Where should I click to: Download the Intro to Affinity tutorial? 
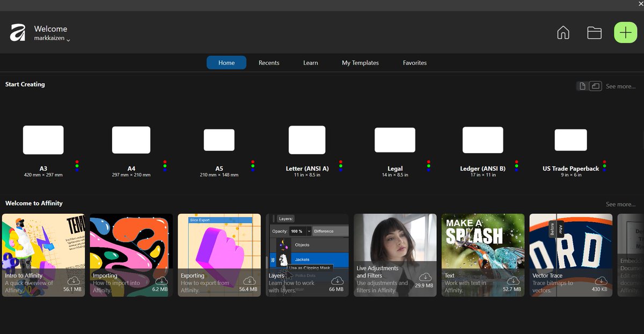click(x=74, y=281)
